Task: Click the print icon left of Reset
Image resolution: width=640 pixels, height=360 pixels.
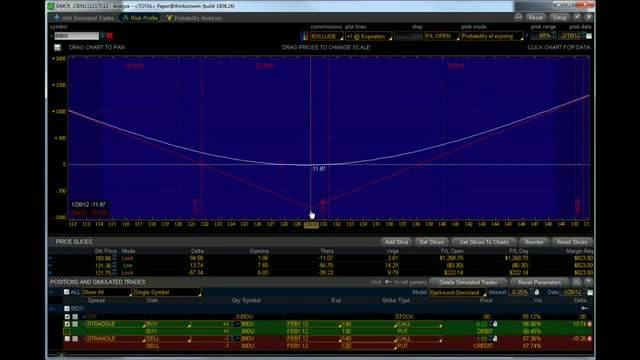Action: click(x=518, y=17)
